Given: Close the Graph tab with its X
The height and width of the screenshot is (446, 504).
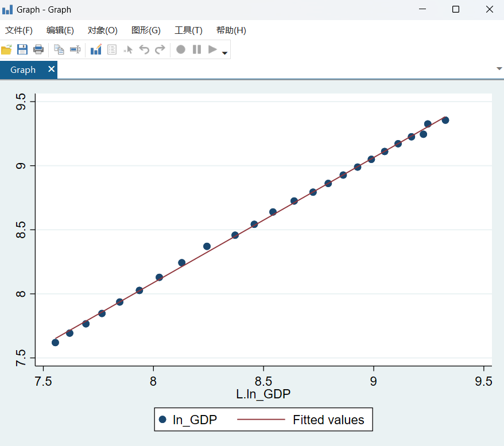Looking at the screenshot, I should pyautogui.click(x=51, y=69).
